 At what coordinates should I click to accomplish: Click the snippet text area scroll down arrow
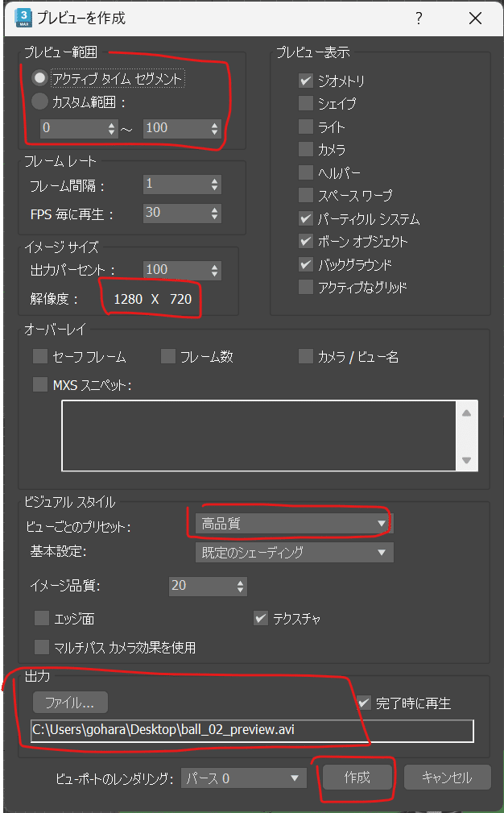[467, 460]
